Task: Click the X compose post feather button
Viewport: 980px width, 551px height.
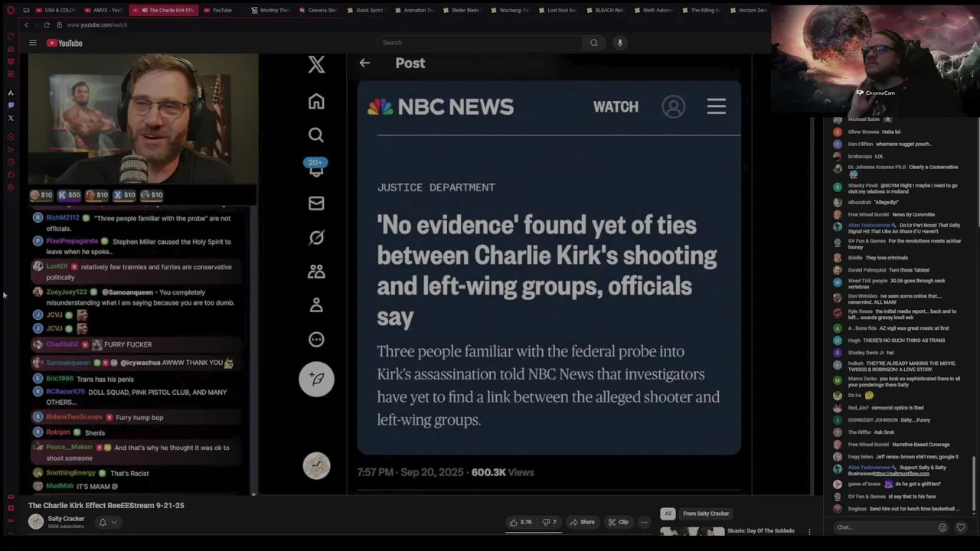Action: tap(316, 379)
